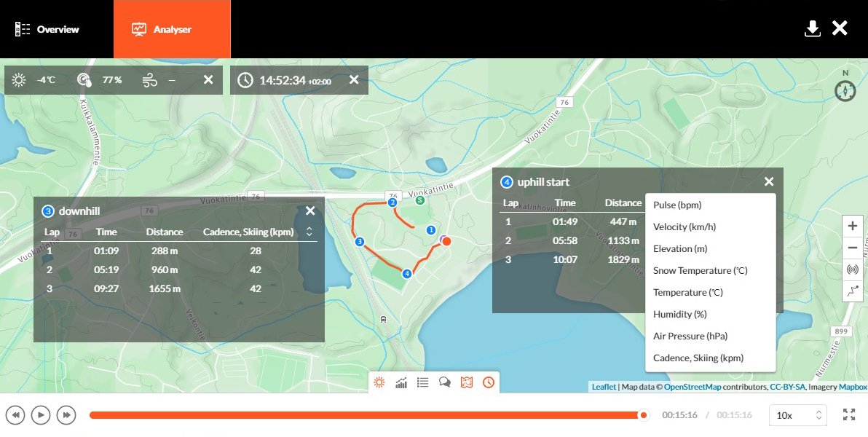
Task: Toggle the map view icon
Action: coord(467,382)
